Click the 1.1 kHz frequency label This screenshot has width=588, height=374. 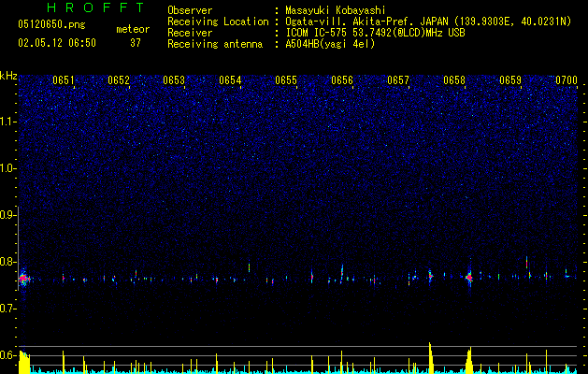point(8,122)
